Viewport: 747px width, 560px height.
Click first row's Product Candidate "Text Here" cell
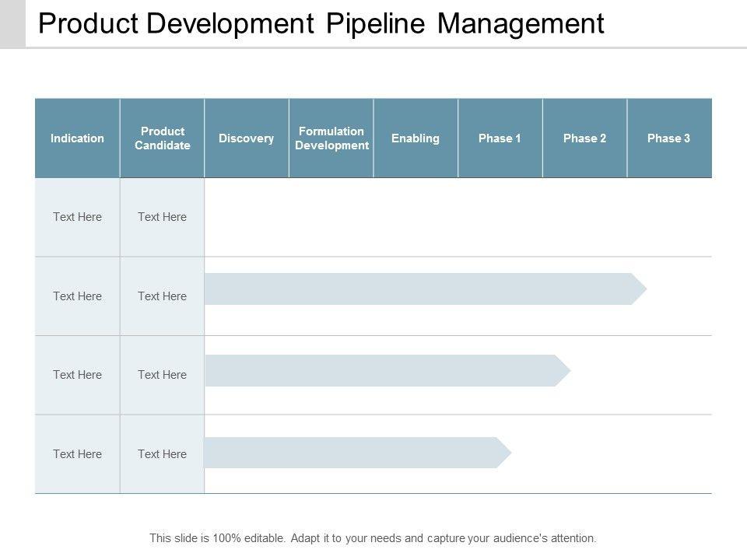tap(162, 217)
